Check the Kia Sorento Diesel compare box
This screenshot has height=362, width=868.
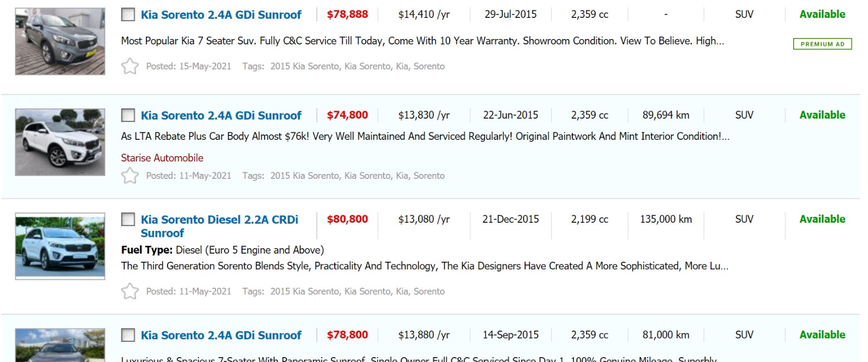(128, 219)
